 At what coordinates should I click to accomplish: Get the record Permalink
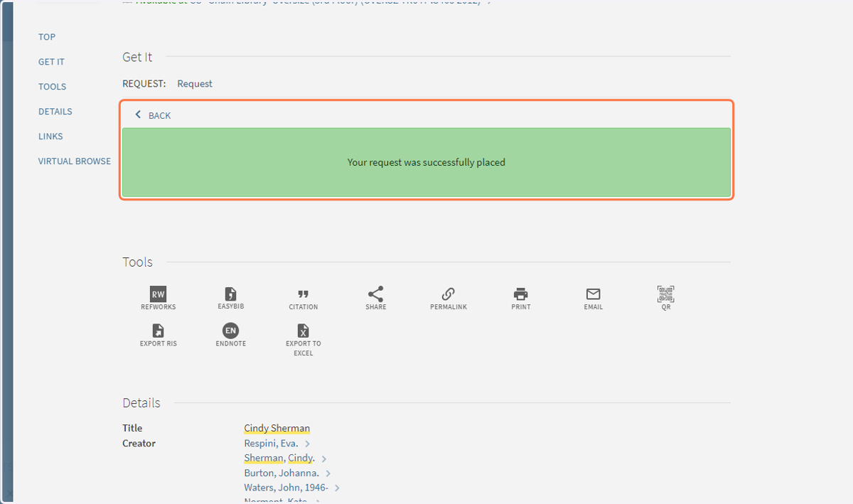pos(448,299)
